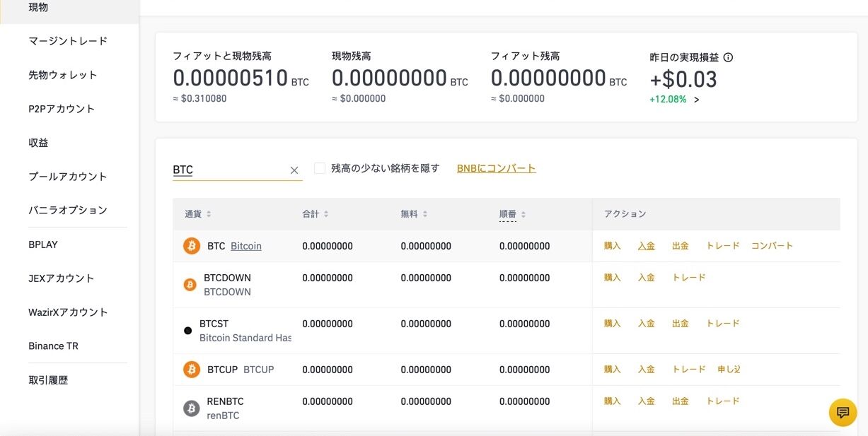This screenshot has width=868, height=436.
Task: Toggle 残高の少ない銘柄を隠す checkbox
Action: (320, 168)
